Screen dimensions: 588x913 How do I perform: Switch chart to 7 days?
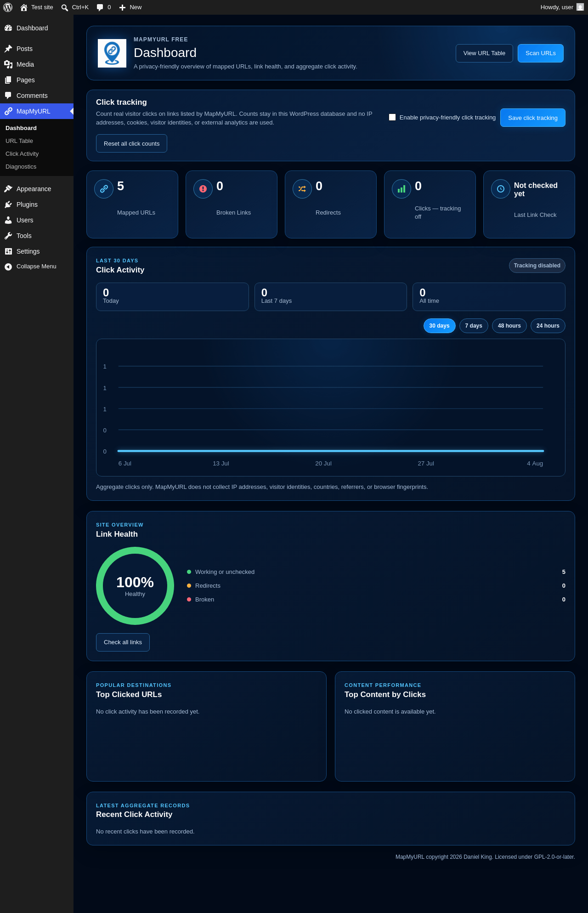474,326
